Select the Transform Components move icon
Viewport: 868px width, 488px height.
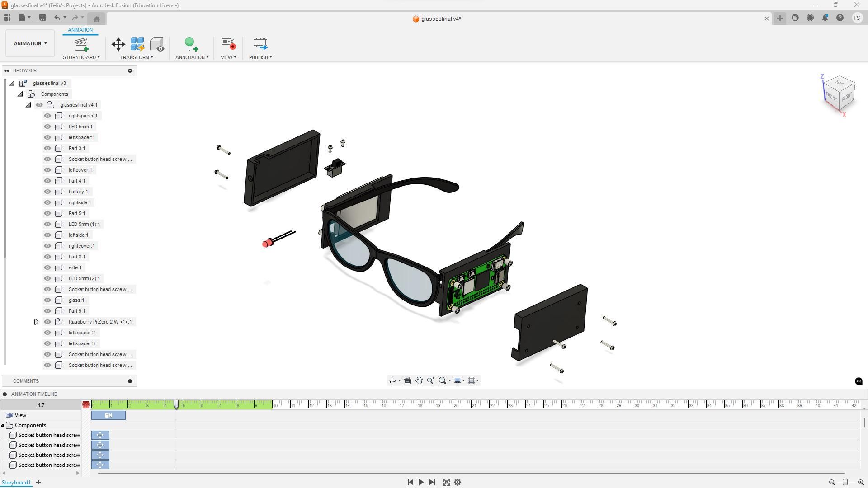(118, 44)
